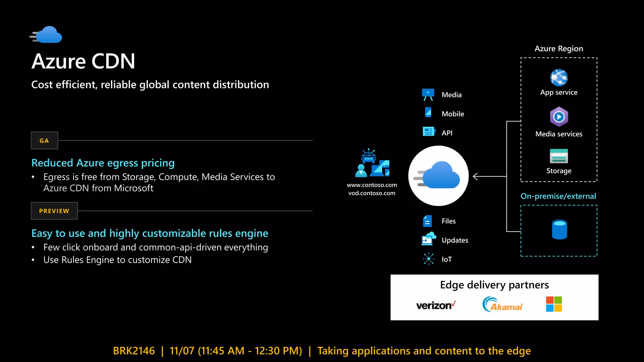This screenshot has height=362, width=644.
Task: Click the 'Media services' label
Action: 559,134
